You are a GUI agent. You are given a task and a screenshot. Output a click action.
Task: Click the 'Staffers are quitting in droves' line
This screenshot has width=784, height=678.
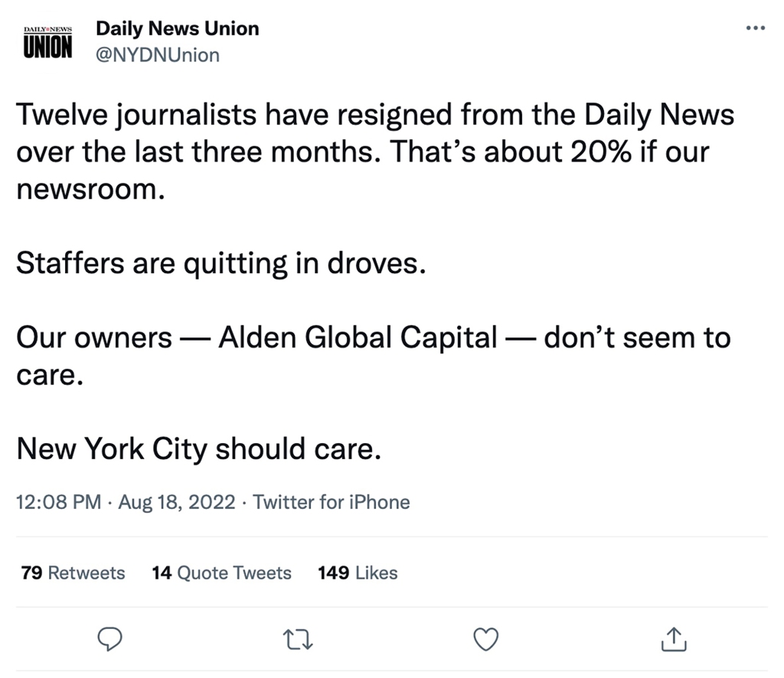pos(220,263)
